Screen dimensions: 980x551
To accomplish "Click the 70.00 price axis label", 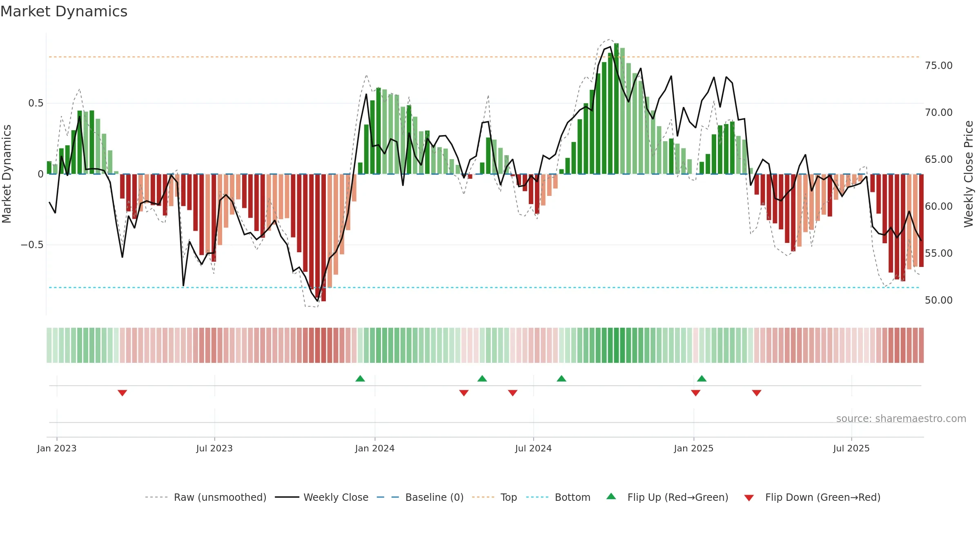I will (x=939, y=113).
